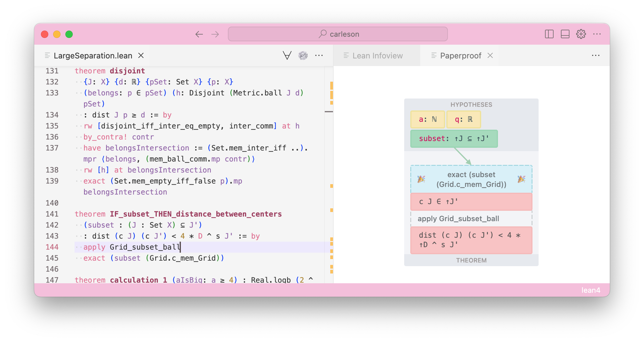The height and width of the screenshot is (342, 644).
Task: Click the lean4 language status item
Action: (591, 290)
